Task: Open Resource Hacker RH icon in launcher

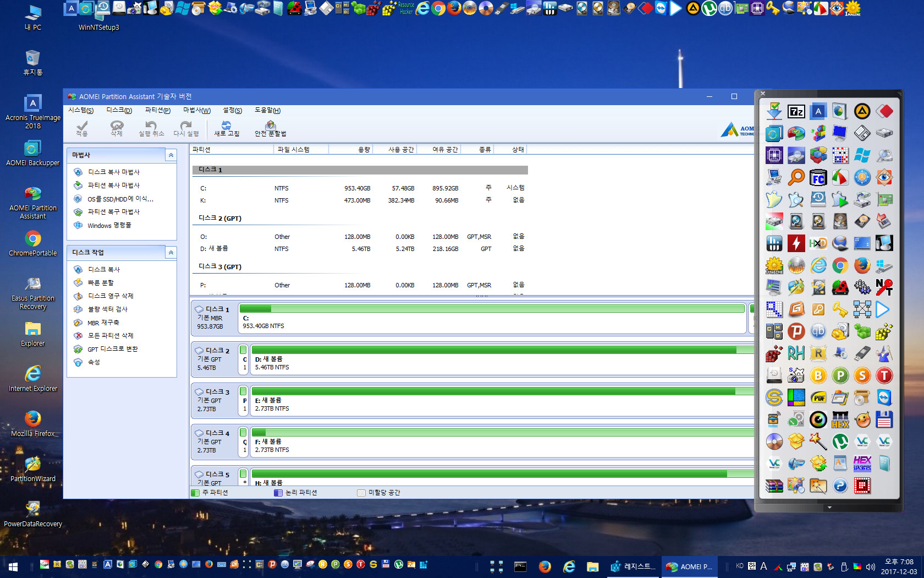Action: 796,354
